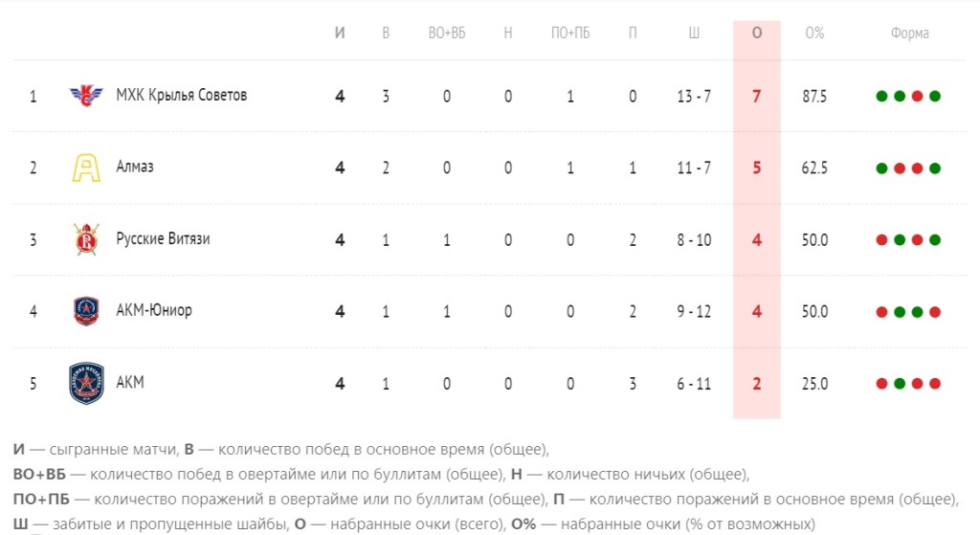980x535 pixels.
Task: Sort by the И games played header
Action: pyautogui.click(x=340, y=33)
